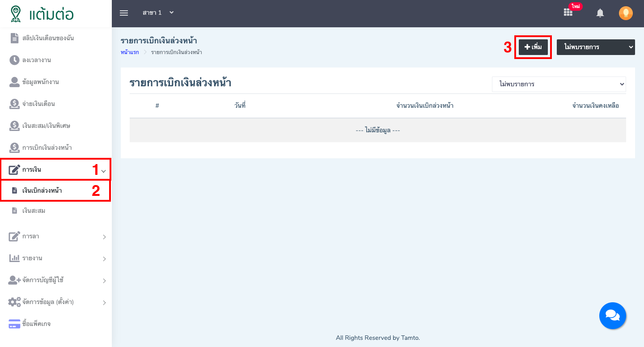
Task: Click the ซื้อแพ็คเกจ card icon
Action: click(x=15, y=324)
